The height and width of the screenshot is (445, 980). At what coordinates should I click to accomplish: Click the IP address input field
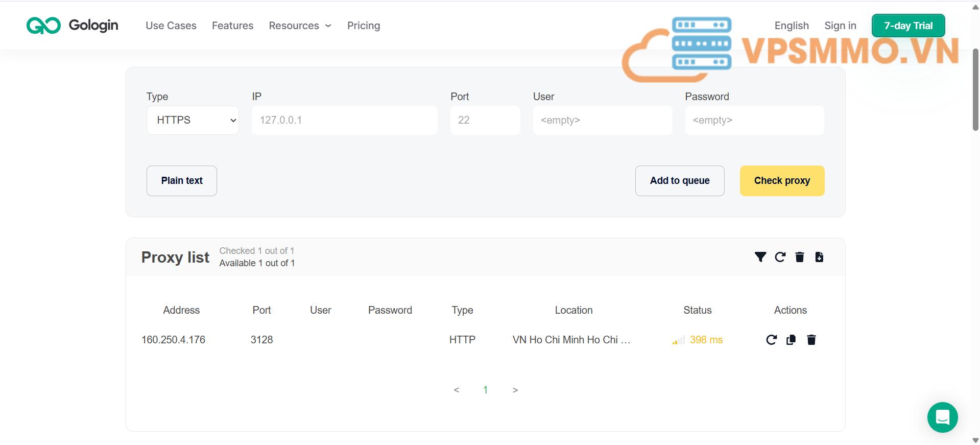(344, 121)
